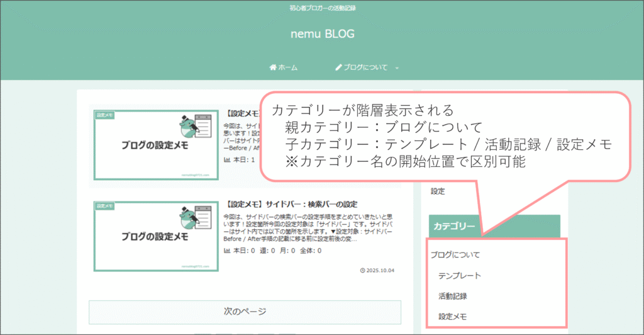Open the 設定メモ child category in the sidebar
This screenshot has width=644, height=335.
(452, 315)
